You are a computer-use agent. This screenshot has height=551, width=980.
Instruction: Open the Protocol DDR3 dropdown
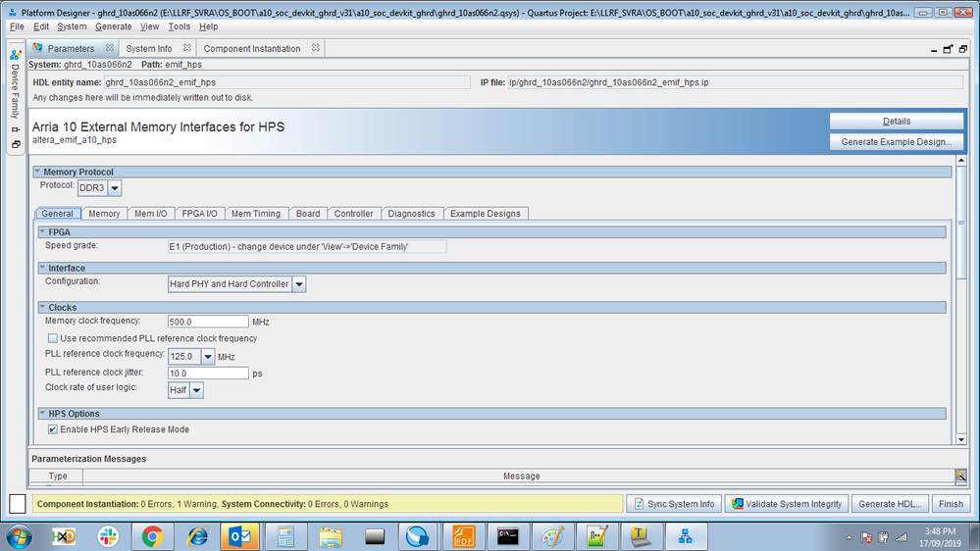(115, 188)
